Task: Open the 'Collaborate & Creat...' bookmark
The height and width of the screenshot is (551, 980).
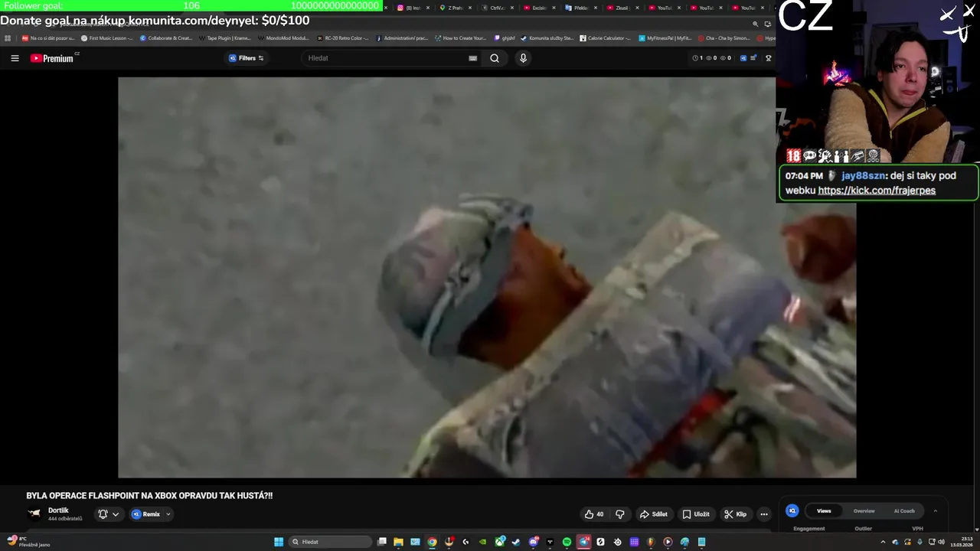Action: point(166,37)
